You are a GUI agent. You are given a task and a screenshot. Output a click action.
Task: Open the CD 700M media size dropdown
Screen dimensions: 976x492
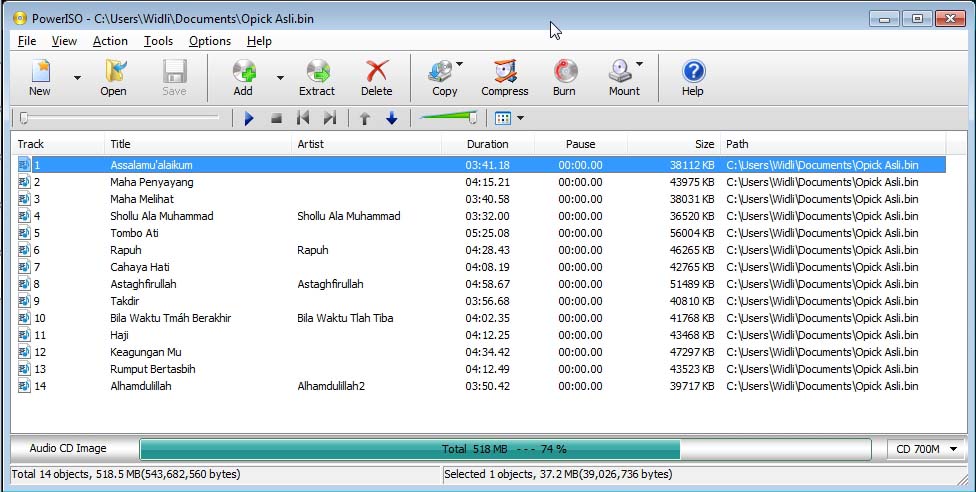click(x=926, y=449)
